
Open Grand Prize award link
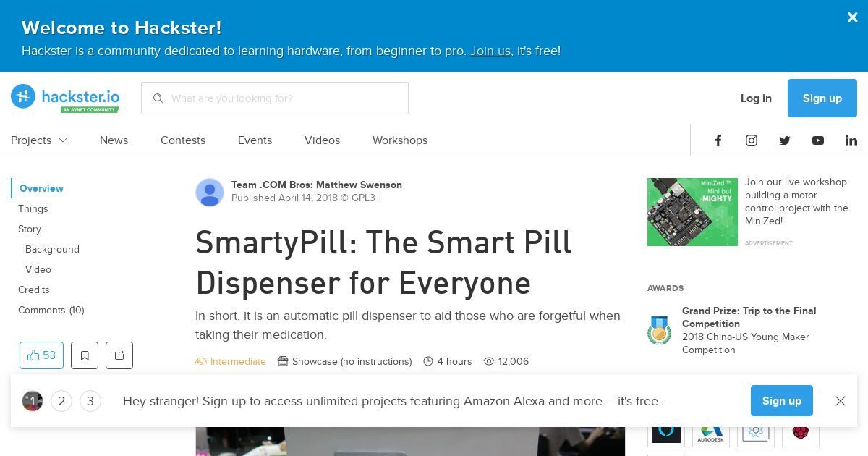point(749,317)
